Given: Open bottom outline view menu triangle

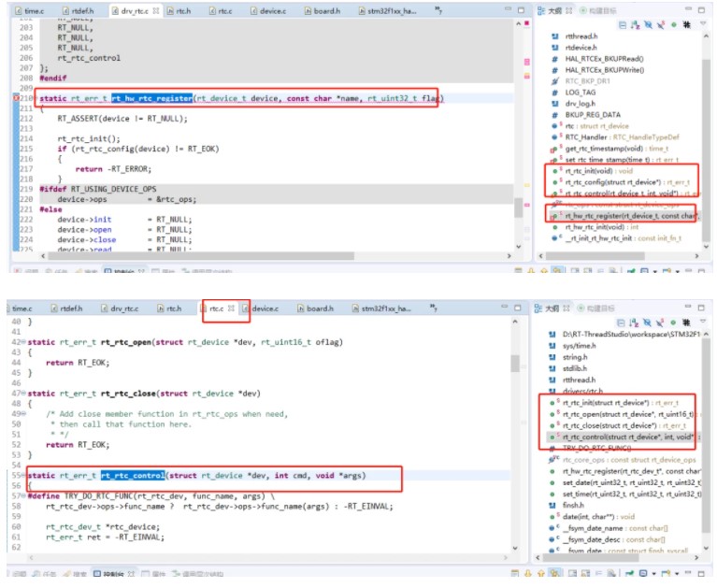Looking at the screenshot, I should (x=703, y=321).
